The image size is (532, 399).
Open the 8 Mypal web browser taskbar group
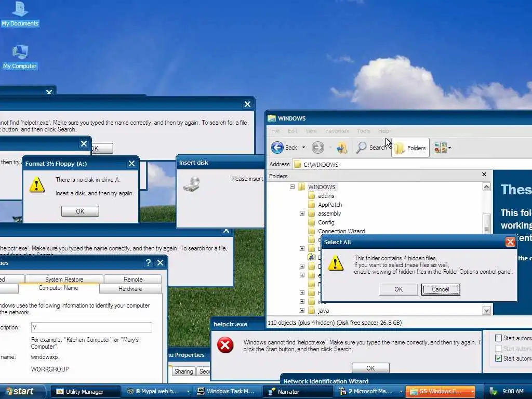(x=157, y=392)
